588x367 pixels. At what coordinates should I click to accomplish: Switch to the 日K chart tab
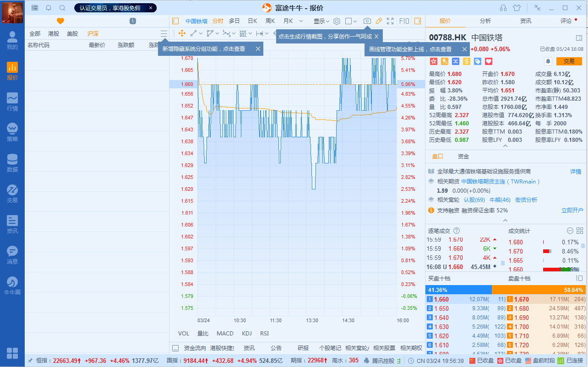pos(252,21)
